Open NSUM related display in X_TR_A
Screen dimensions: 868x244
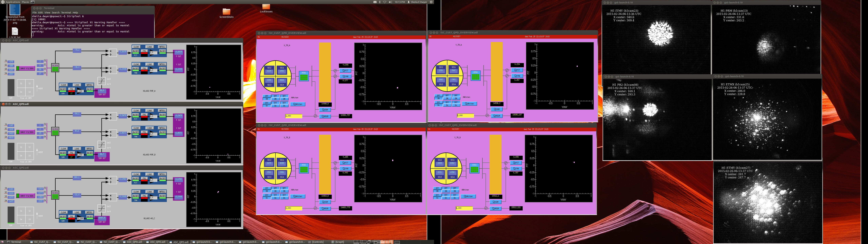pyautogui.click(x=325, y=116)
